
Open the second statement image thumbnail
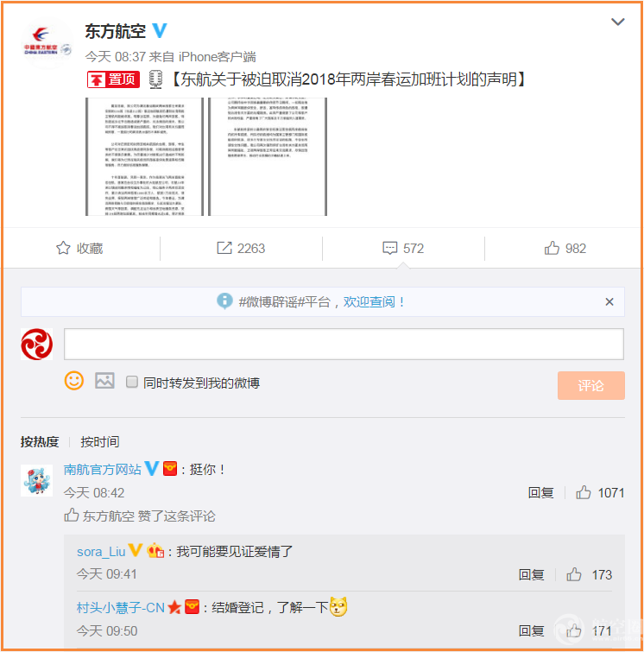[x=268, y=157]
